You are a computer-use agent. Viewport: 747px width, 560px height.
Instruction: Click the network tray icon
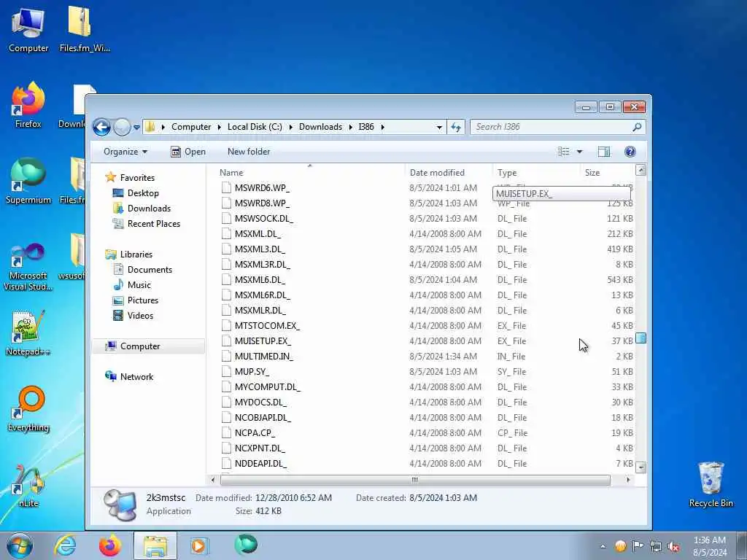[x=656, y=546]
